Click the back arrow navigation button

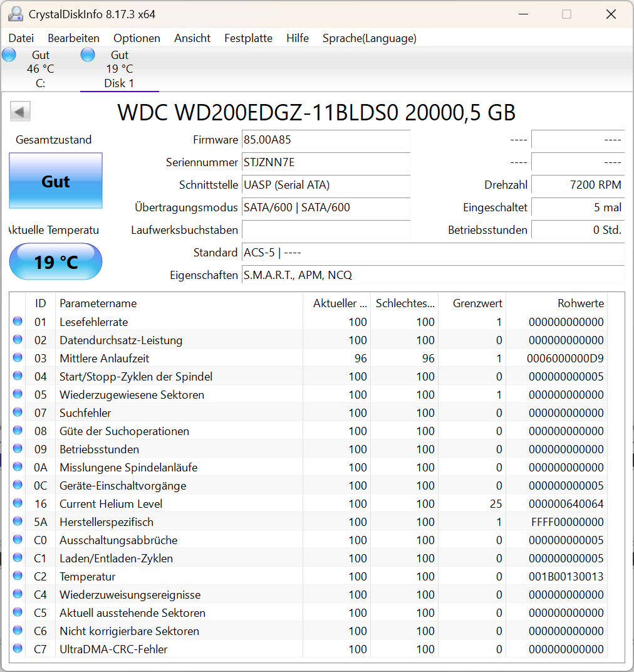(x=20, y=111)
